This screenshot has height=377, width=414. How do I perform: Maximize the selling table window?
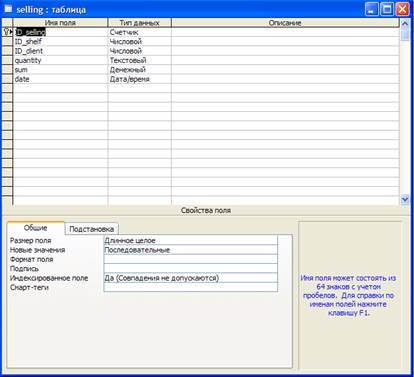(387, 9)
